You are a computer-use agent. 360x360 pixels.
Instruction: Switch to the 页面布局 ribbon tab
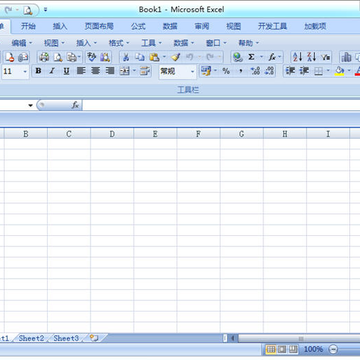click(x=99, y=26)
